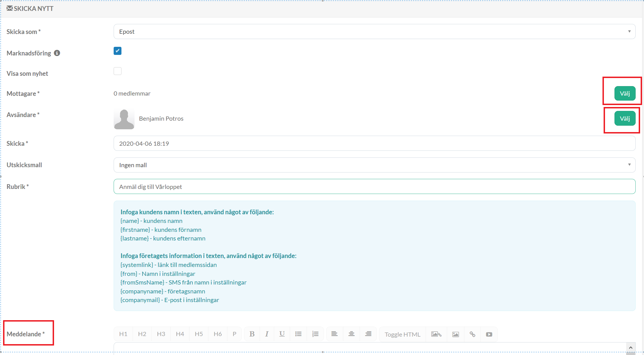The image size is (644, 355).
Task: Insert a numbered list
Action: 315,334
